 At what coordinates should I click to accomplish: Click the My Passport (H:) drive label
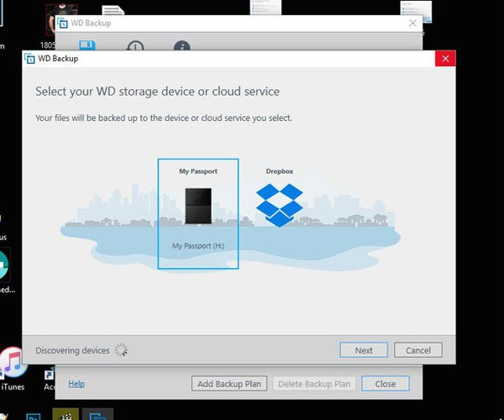[x=197, y=246]
